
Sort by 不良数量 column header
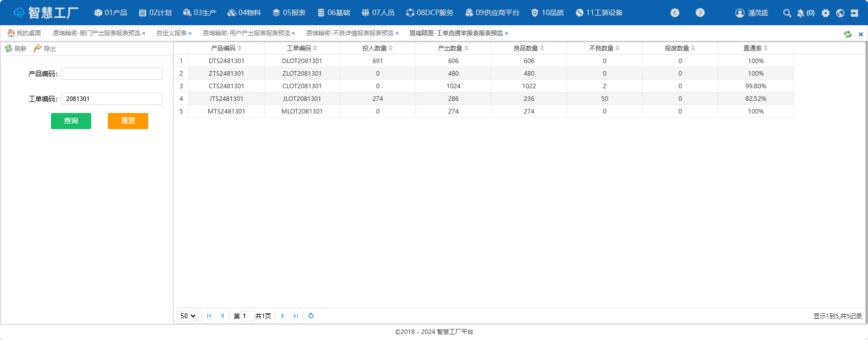click(604, 48)
